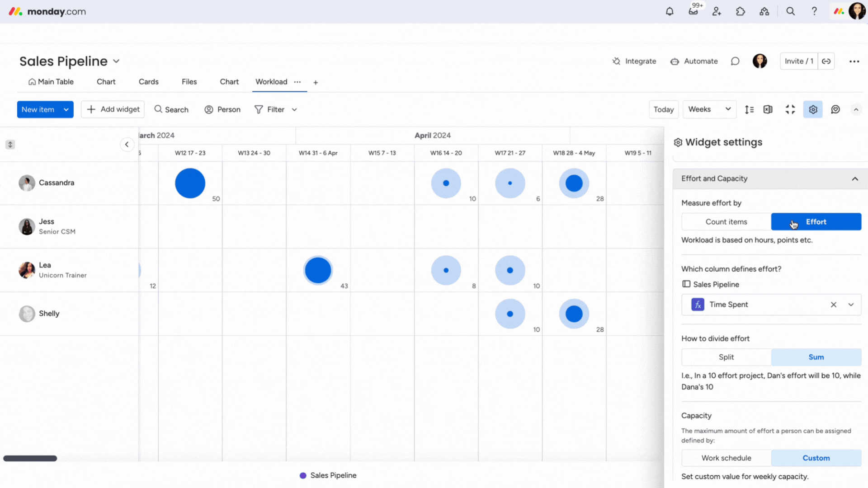Select Custom capacity option
Viewport: 868px width, 488px height.
pyautogui.click(x=816, y=458)
